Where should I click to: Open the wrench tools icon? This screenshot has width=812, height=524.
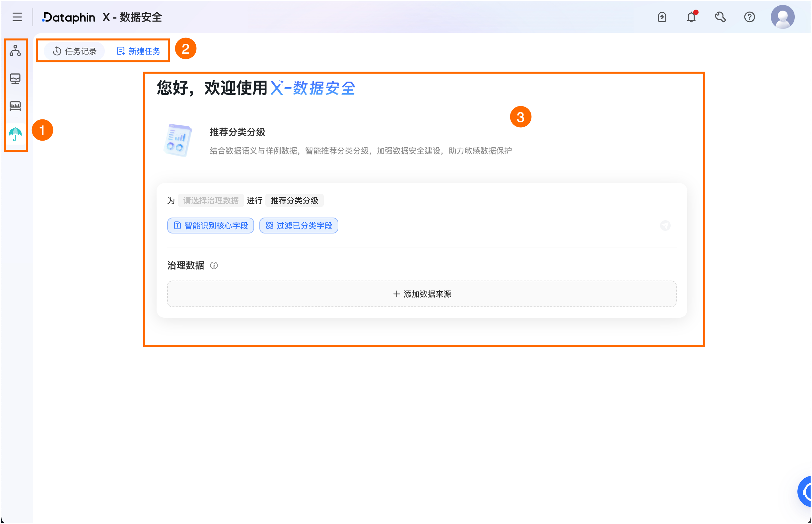(x=720, y=17)
